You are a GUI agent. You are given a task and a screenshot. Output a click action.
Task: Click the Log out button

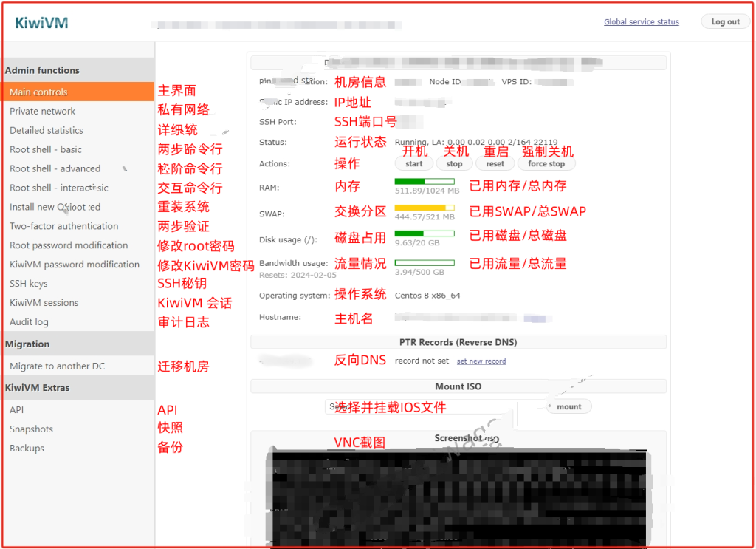coord(725,22)
